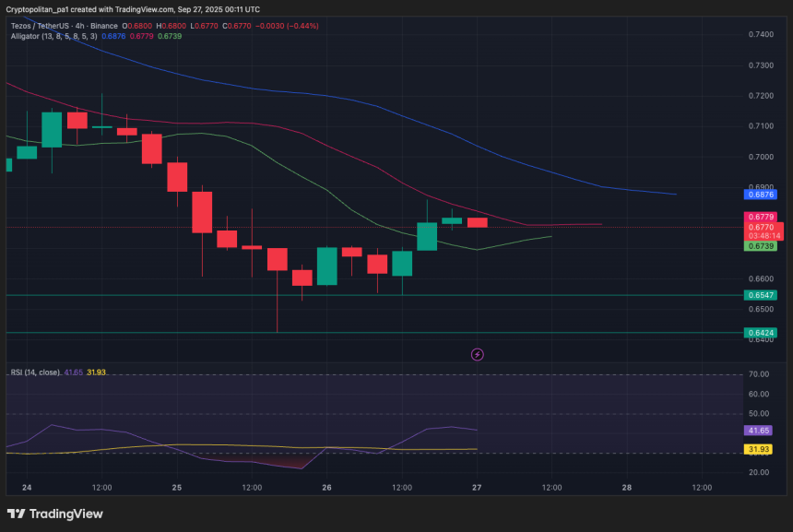
Task: Click the Tezos / TetherUS symbol title
Action: click(42, 26)
